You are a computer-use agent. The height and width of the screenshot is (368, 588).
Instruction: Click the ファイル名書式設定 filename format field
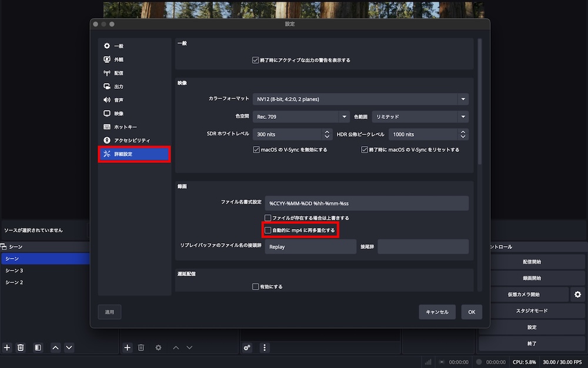367,203
